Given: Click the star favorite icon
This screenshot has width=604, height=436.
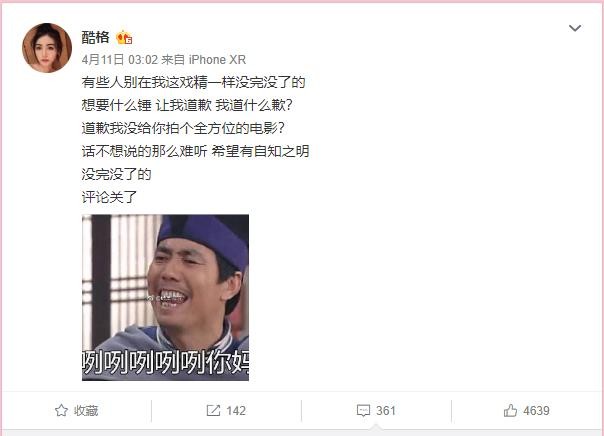Looking at the screenshot, I should coord(61,411).
